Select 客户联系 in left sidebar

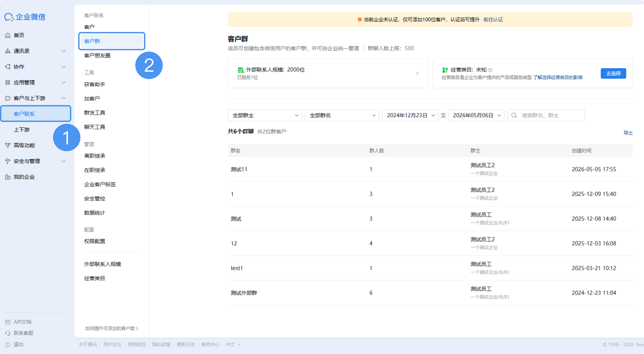tap(35, 114)
